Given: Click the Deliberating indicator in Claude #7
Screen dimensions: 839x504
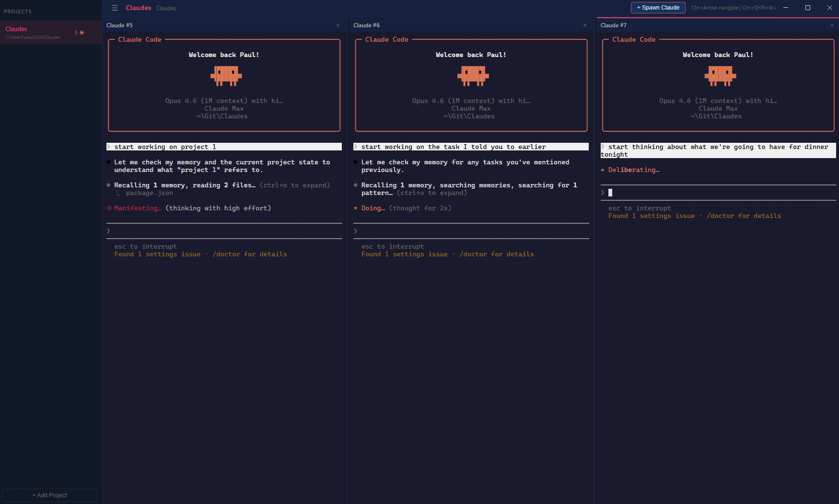Looking at the screenshot, I should [x=634, y=170].
